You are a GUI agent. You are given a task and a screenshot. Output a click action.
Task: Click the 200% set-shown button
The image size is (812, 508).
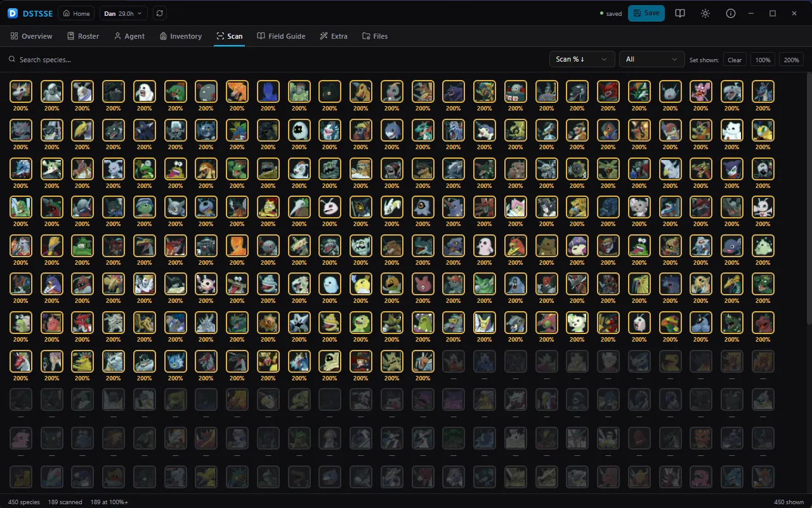[791, 60]
